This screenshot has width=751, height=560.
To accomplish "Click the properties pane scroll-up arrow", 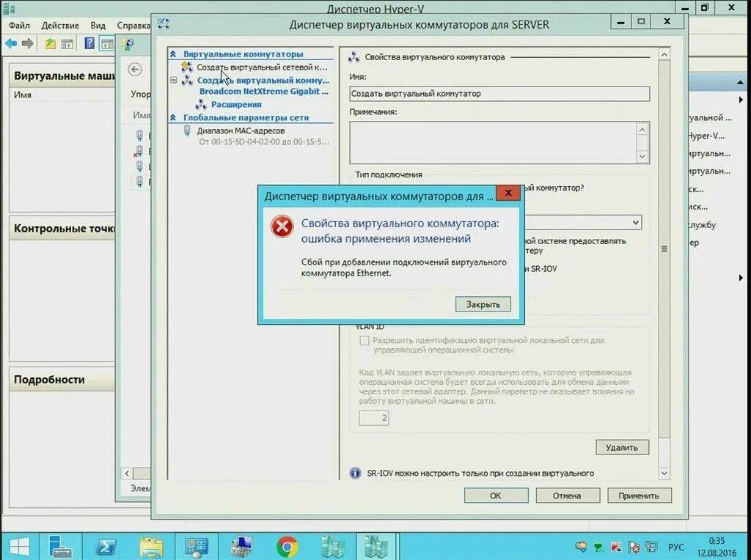I will coord(664,54).
